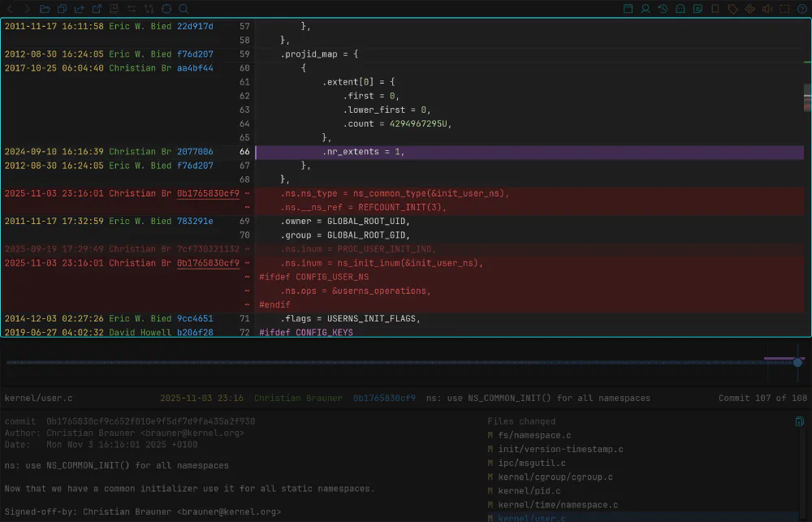
Task: Open commit hash 22d917d on line 57
Action: [195, 26]
